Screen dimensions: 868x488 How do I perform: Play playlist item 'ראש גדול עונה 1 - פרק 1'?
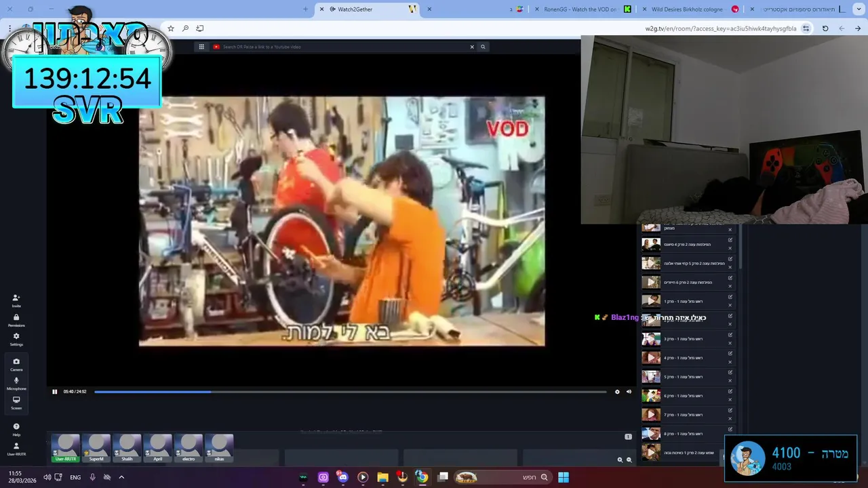click(651, 301)
